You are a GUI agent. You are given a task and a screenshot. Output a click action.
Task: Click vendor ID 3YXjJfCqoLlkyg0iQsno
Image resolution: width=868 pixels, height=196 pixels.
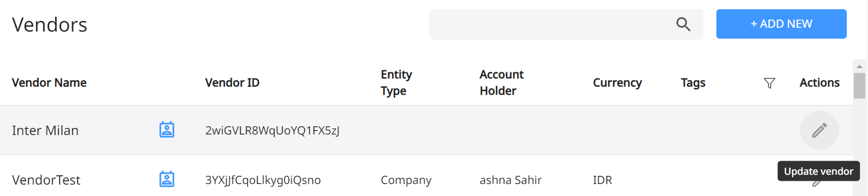point(263,180)
